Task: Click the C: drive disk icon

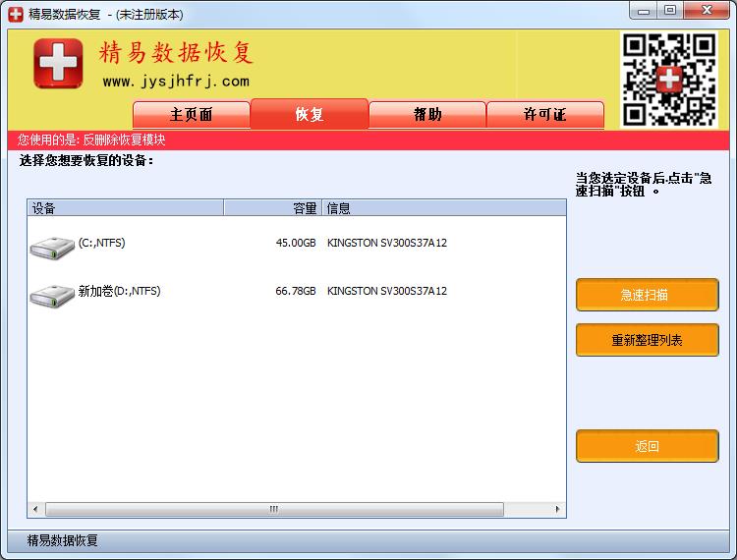Action: pyautogui.click(x=52, y=246)
